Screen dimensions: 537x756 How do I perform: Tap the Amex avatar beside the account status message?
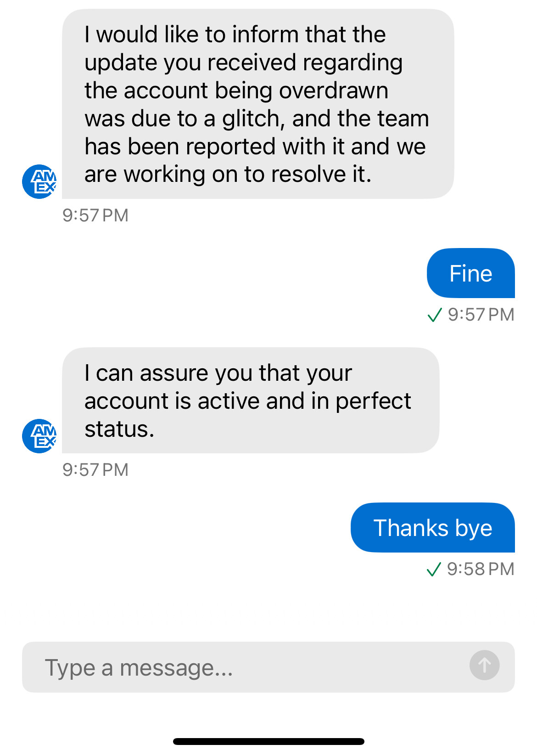39,436
